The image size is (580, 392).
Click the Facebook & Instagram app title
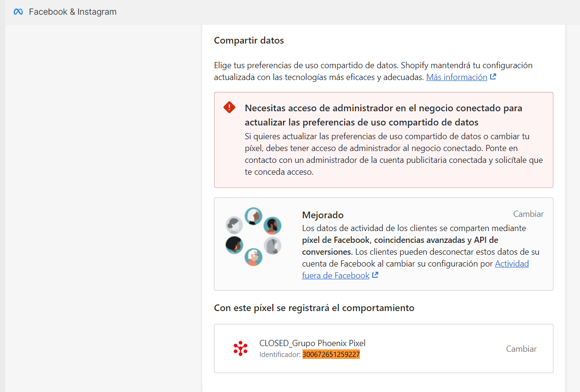(72, 12)
